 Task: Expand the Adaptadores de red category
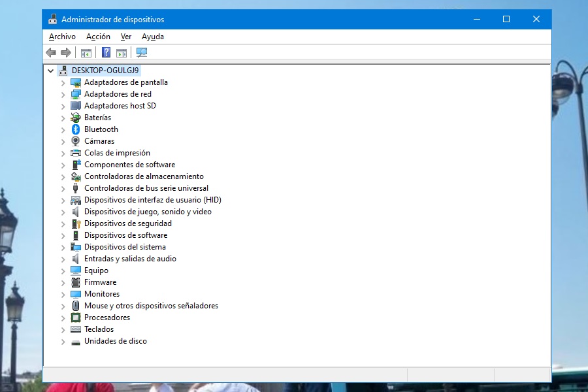coord(63,94)
